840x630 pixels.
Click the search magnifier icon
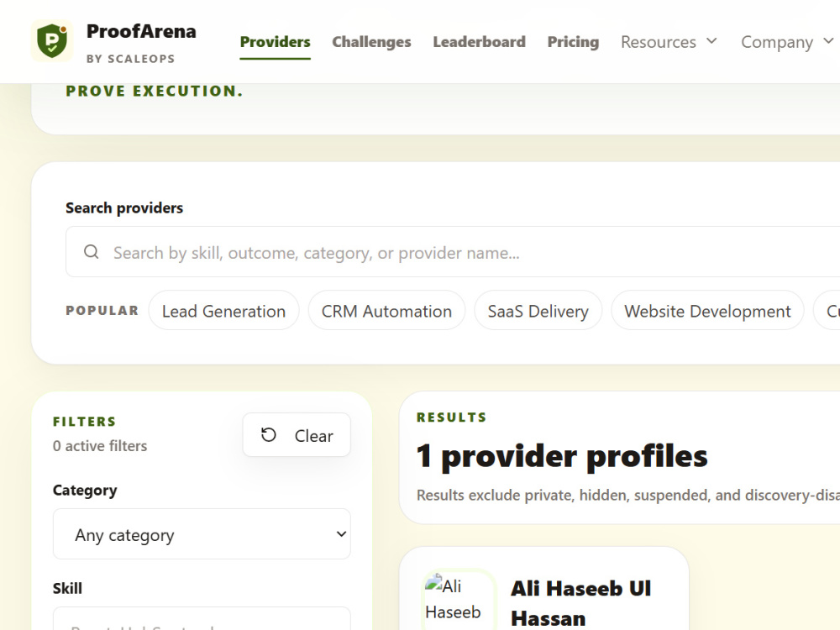tap(92, 252)
